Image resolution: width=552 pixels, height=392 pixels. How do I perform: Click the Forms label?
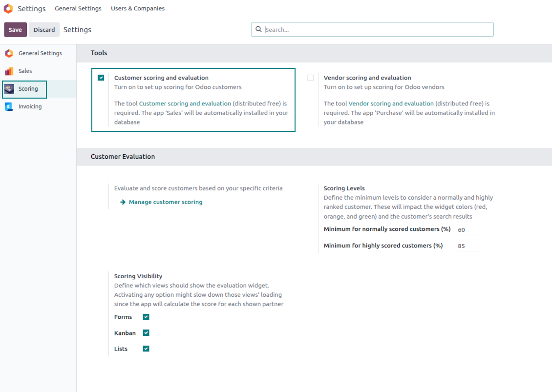(x=123, y=317)
